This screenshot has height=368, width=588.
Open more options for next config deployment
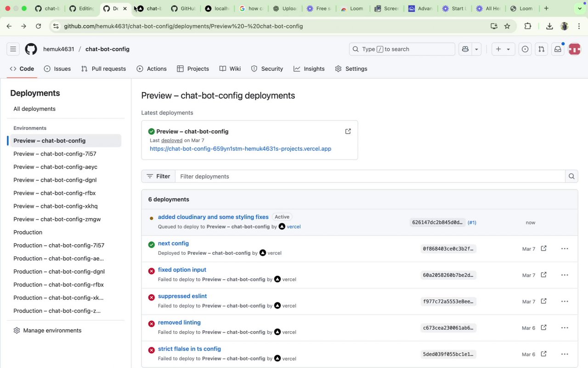[x=565, y=249]
